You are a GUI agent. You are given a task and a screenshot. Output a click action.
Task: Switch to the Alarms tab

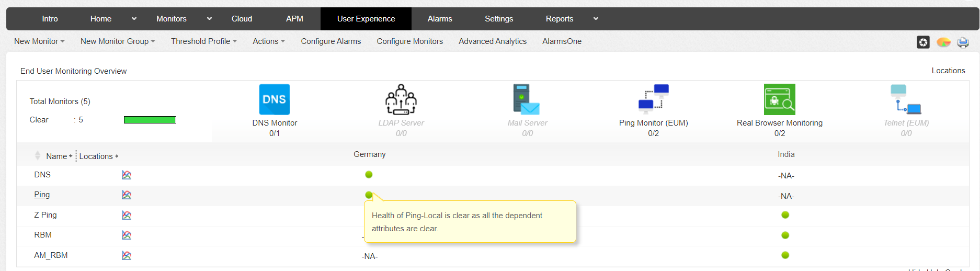point(440,19)
